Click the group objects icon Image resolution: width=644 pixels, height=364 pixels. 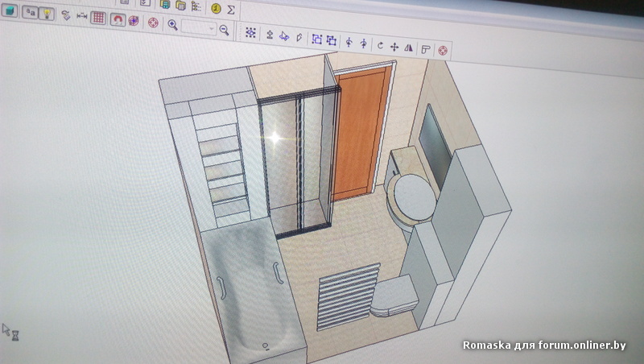(316, 39)
